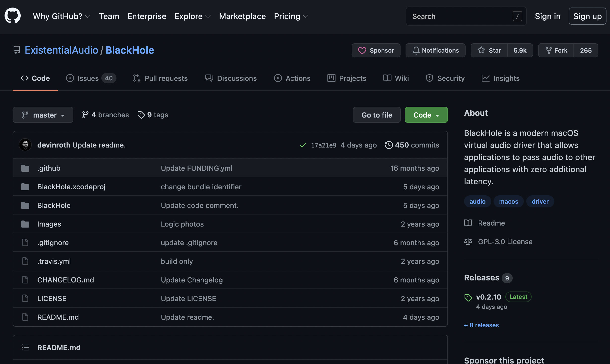Open the BlackHole.xcodeproj folder
The width and height of the screenshot is (610, 364).
[71, 187]
